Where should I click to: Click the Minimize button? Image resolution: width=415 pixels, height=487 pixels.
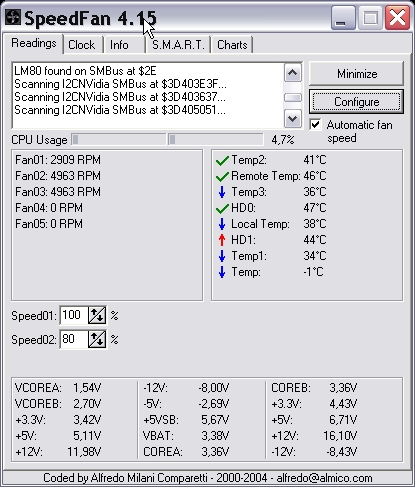click(357, 74)
